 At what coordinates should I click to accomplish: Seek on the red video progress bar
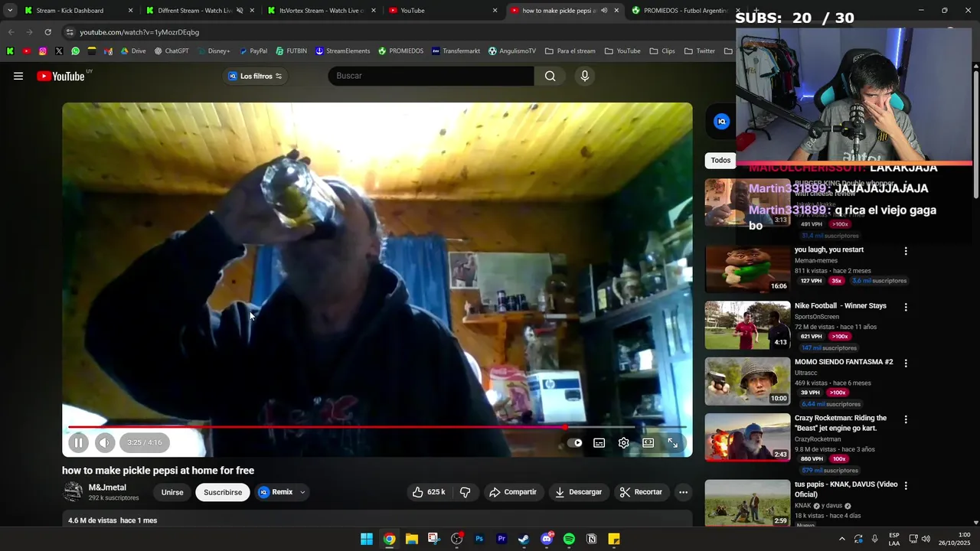pos(377,427)
